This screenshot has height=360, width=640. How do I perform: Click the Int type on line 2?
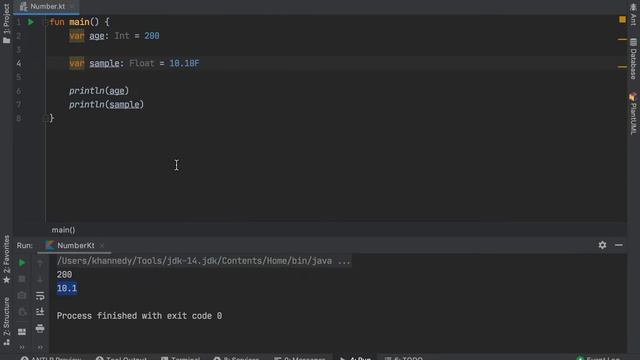coord(122,36)
